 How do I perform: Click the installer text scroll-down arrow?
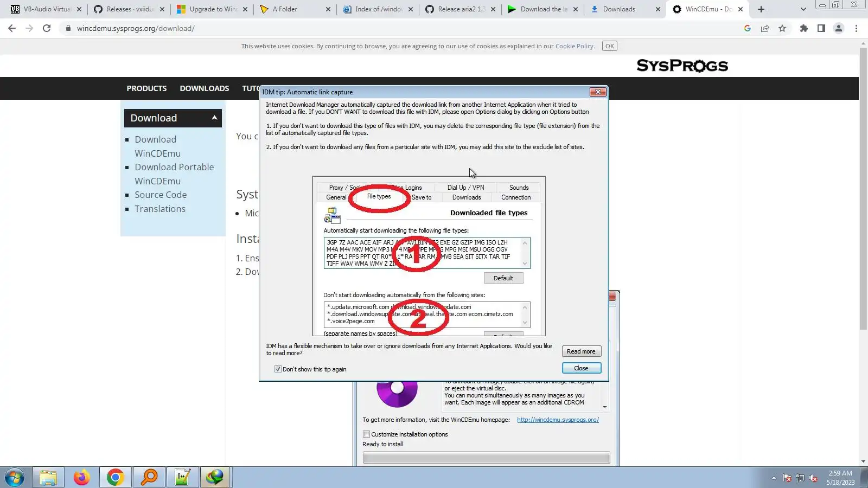(x=605, y=407)
